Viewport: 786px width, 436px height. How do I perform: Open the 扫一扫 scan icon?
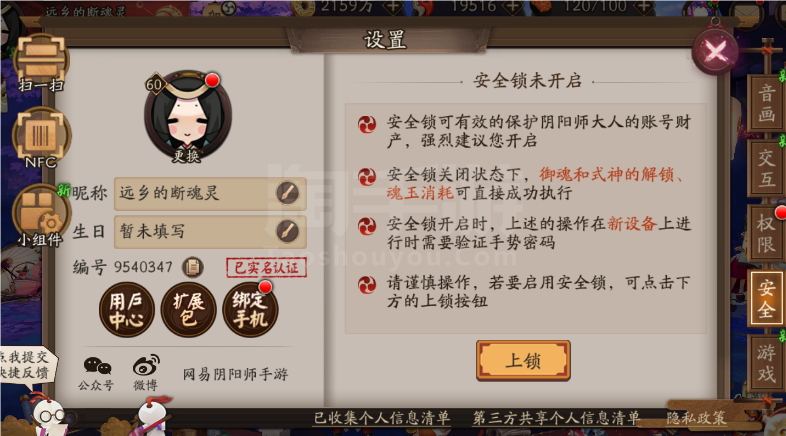click(x=41, y=63)
